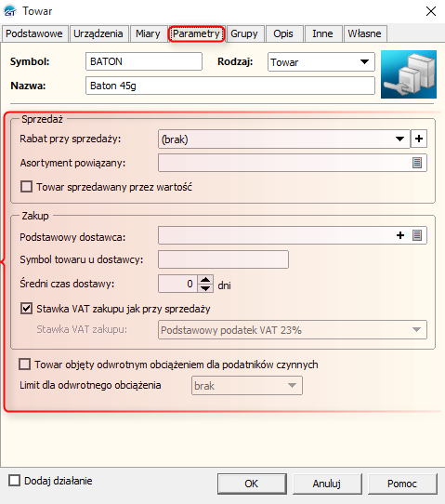Switch to the Opis tab
445x504 pixels.
[283, 33]
